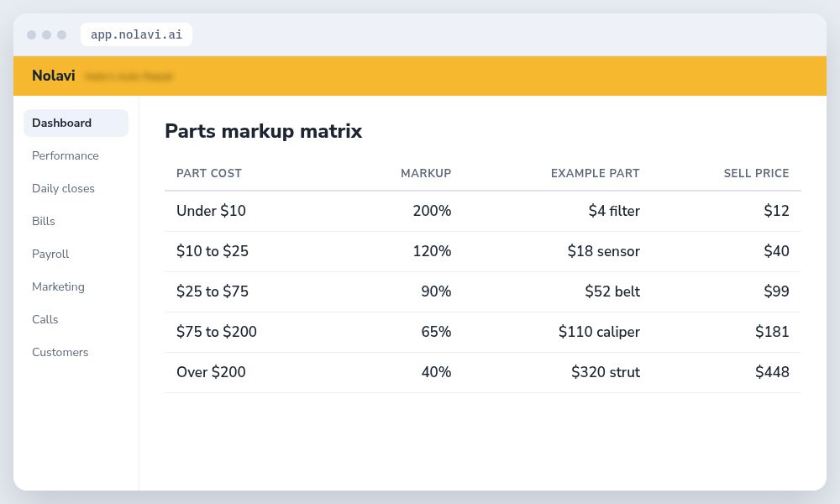Click the app.nolavi.ai address field
Image resolution: width=840 pixels, height=504 pixels.
click(136, 34)
